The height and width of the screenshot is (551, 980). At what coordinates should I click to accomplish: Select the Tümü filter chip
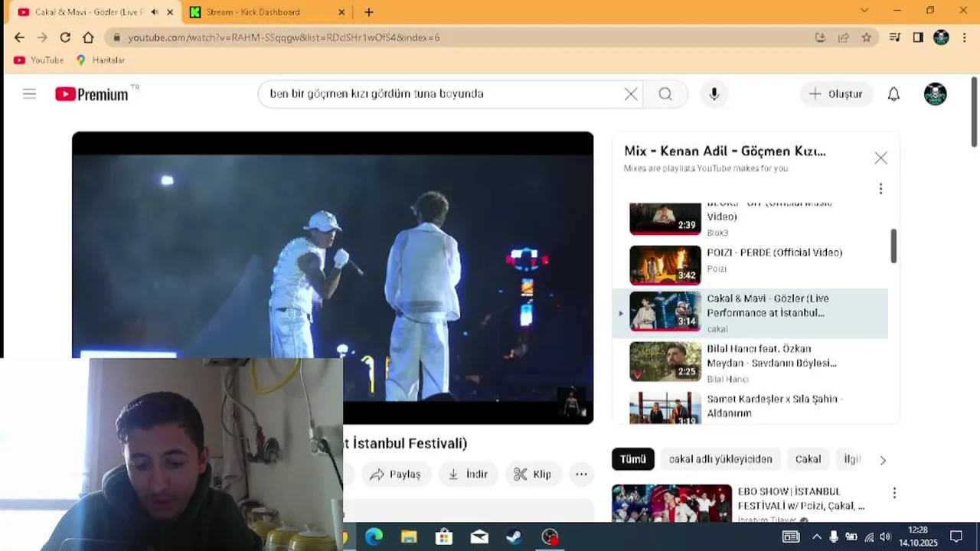click(633, 459)
